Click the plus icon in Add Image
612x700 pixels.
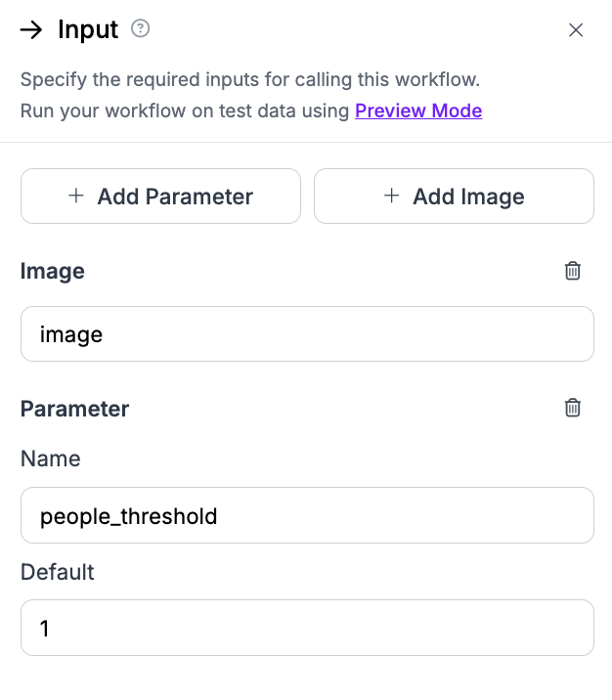tap(391, 196)
